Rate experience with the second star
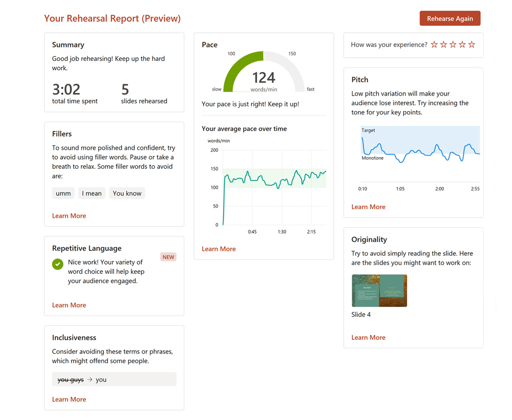 click(x=443, y=45)
